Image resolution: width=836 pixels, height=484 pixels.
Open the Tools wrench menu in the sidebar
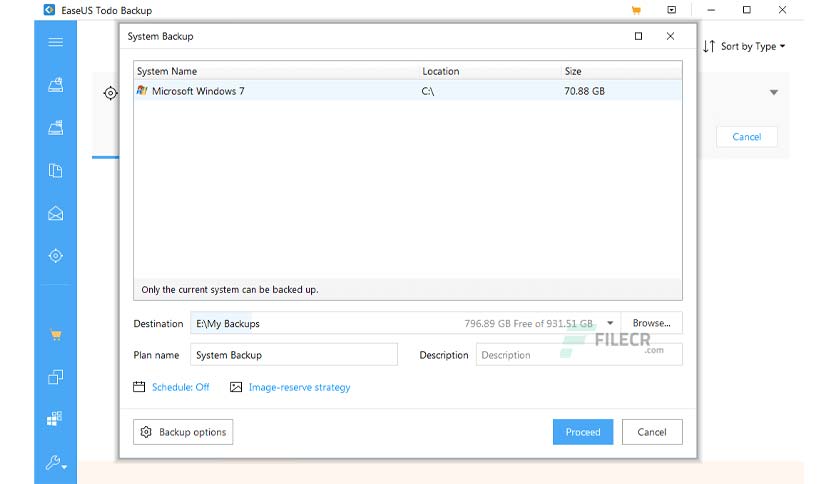click(55, 463)
